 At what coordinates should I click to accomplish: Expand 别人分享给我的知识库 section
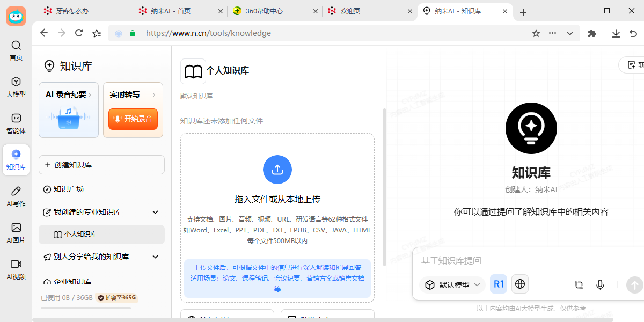tap(155, 257)
